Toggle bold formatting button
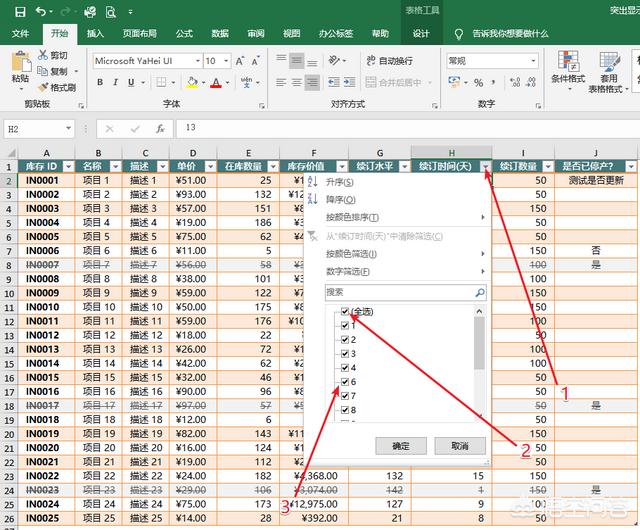 pyautogui.click(x=101, y=83)
